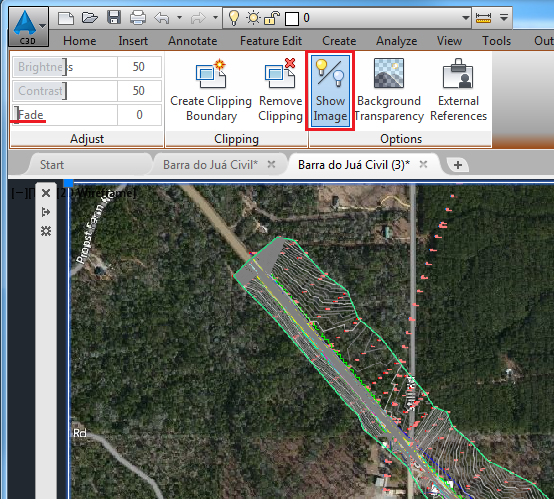Image resolution: width=554 pixels, height=499 pixels.
Task: Click the measure ruler icon
Action: tap(483, 17)
